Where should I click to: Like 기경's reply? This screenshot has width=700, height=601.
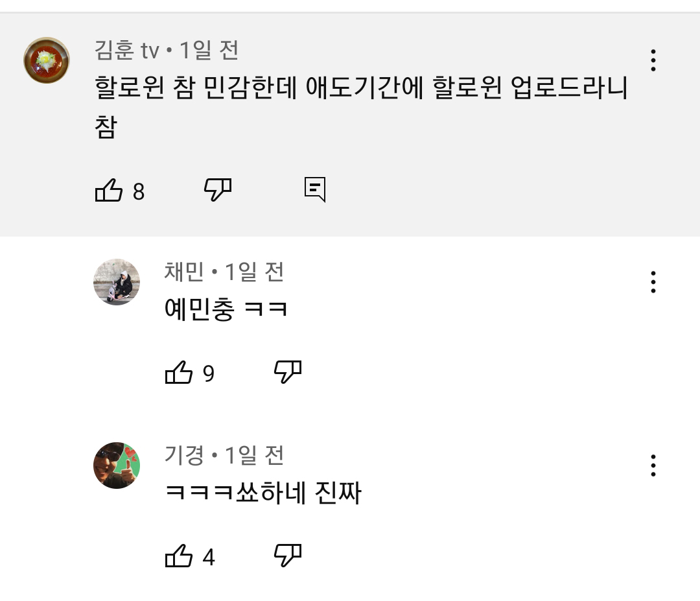pos(179,556)
